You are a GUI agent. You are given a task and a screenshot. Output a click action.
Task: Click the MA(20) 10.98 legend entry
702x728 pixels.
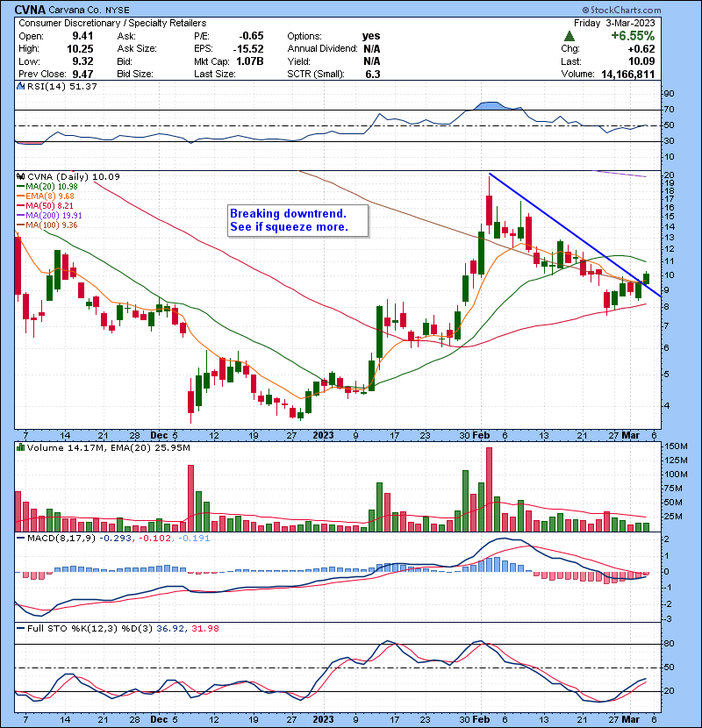[48, 186]
